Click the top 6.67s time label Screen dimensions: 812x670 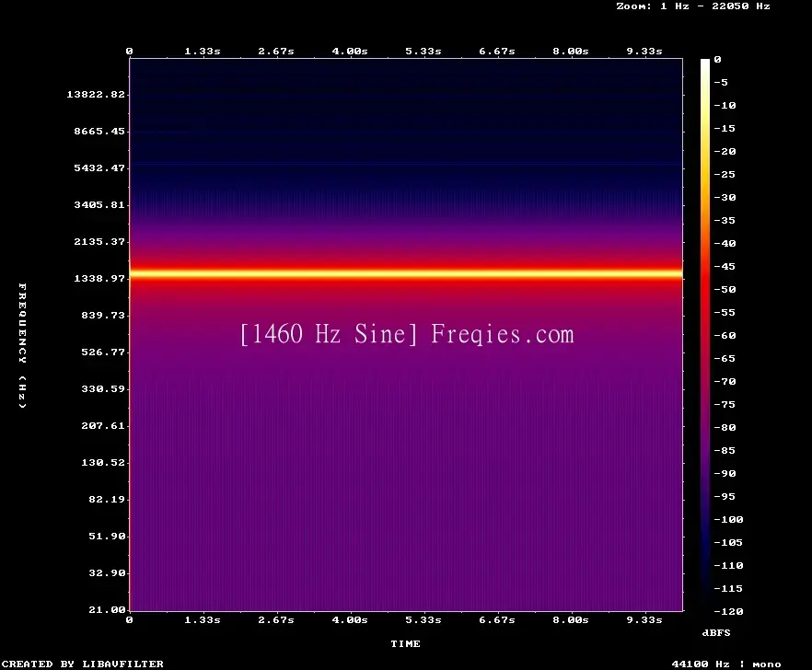(496, 51)
